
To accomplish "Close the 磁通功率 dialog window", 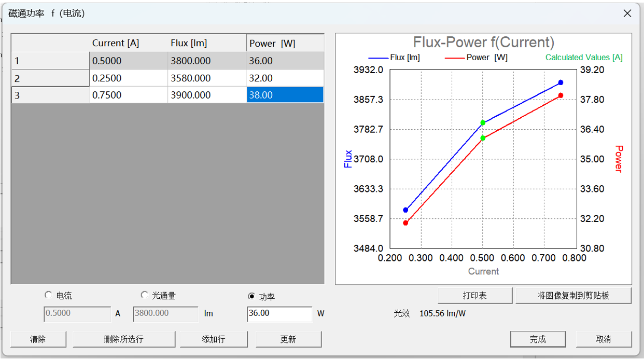I will click(627, 13).
